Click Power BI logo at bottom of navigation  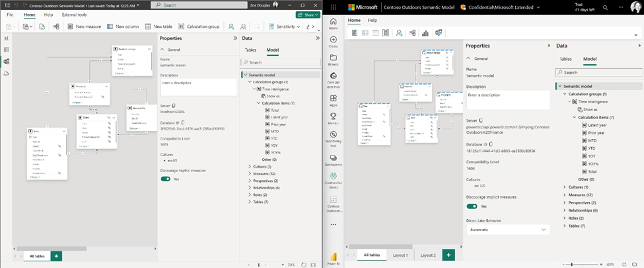tap(333, 257)
